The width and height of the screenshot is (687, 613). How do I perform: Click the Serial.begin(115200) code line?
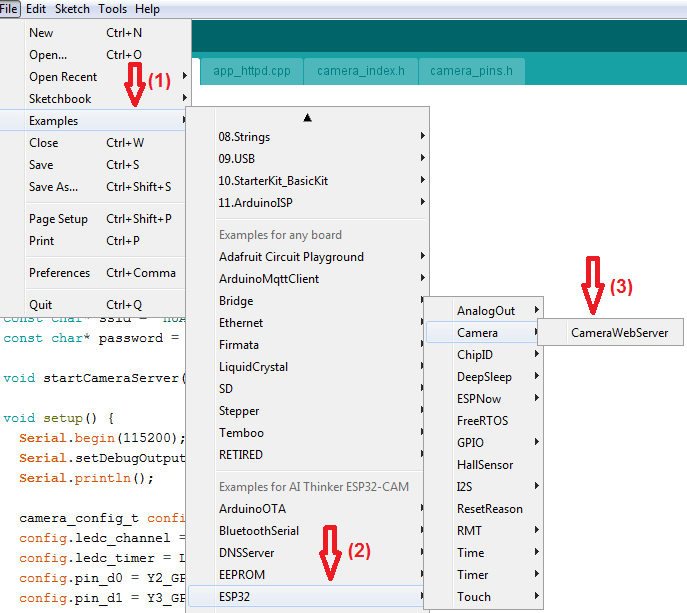[x=102, y=438]
